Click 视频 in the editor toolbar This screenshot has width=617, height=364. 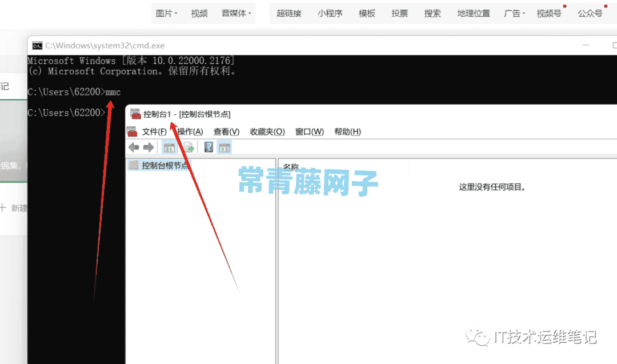point(199,13)
